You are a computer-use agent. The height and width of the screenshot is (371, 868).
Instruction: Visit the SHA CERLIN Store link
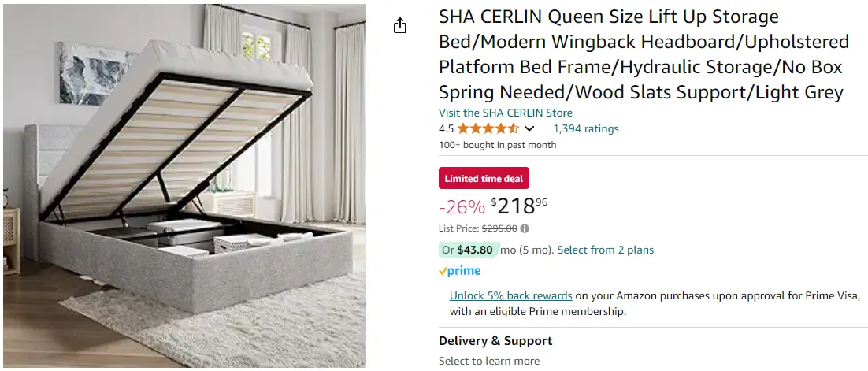pyautogui.click(x=505, y=113)
